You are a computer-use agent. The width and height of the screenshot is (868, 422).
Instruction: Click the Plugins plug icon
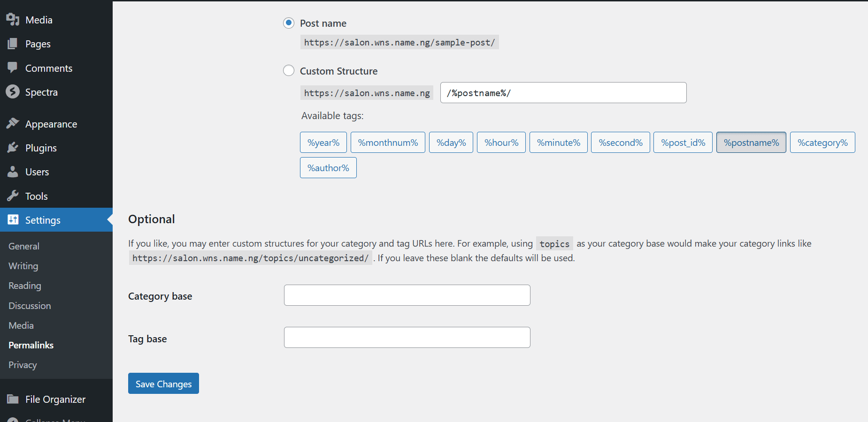(x=13, y=148)
